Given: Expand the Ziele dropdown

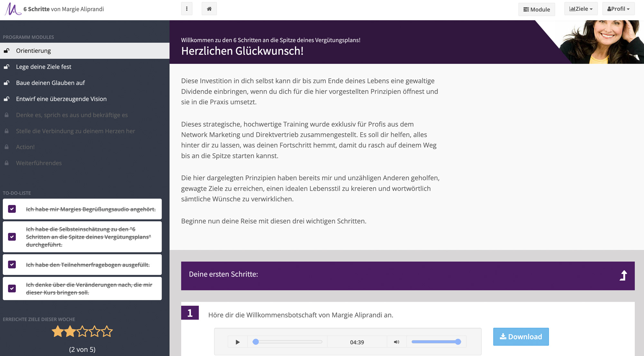Looking at the screenshot, I should pyautogui.click(x=581, y=9).
